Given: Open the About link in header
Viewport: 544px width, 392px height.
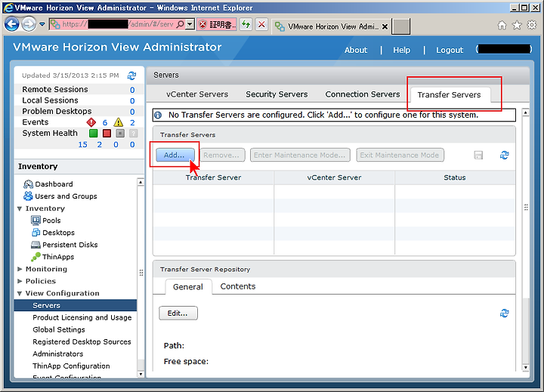Looking at the screenshot, I should (x=356, y=50).
